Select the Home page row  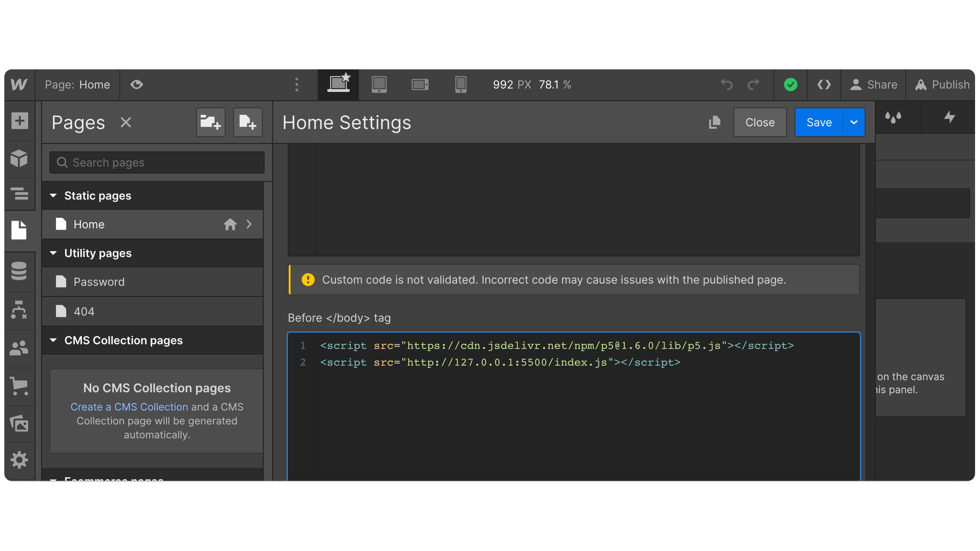pos(152,224)
